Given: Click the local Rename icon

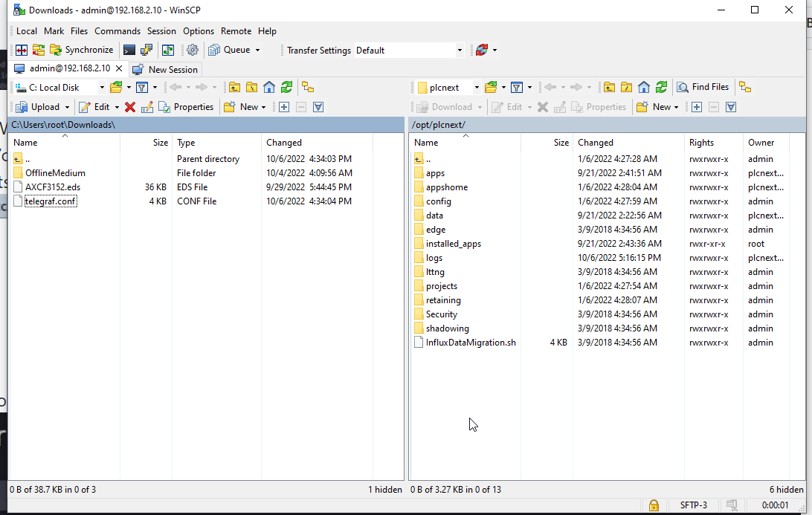Looking at the screenshot, I should (147, 107).
